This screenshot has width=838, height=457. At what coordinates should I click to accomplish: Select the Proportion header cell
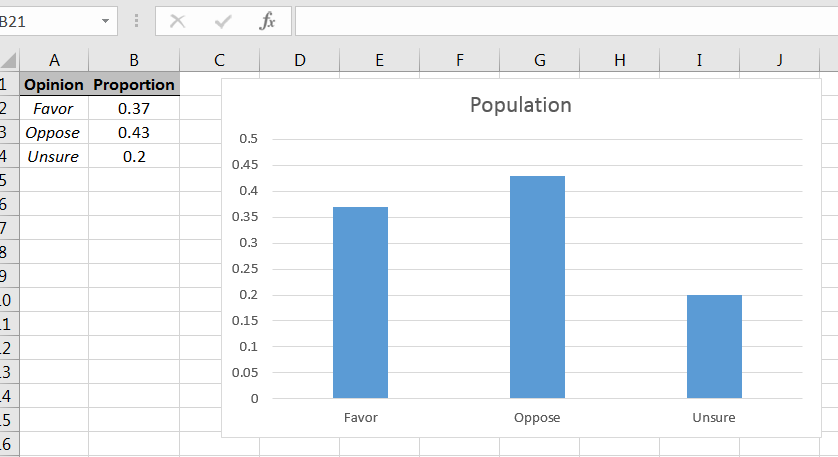point(134,84)
